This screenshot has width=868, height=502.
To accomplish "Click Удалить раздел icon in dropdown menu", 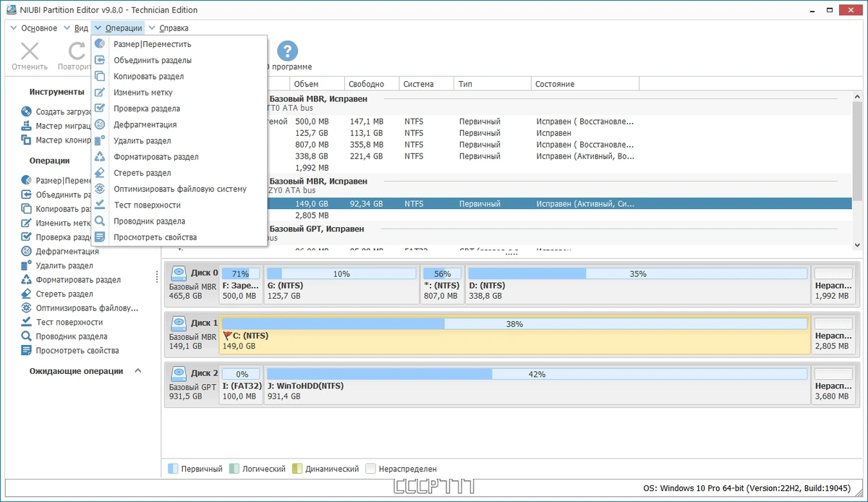I will 100,140.
